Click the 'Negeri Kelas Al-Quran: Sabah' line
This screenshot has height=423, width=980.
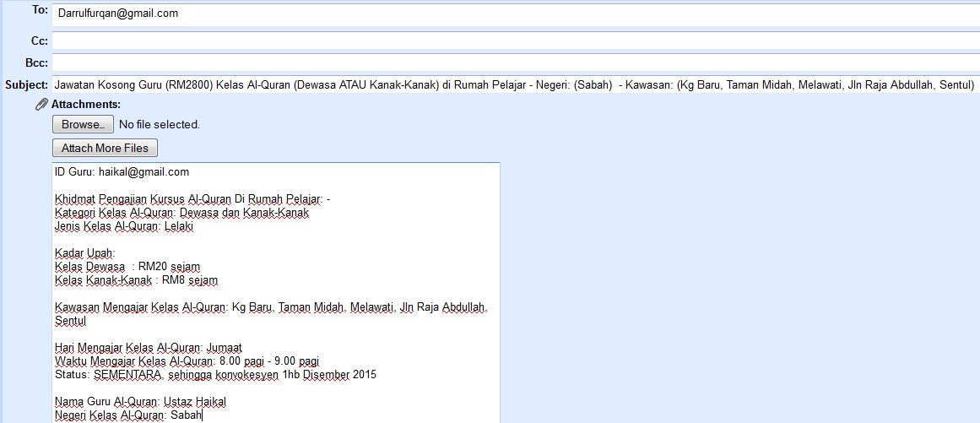[128, 415]
